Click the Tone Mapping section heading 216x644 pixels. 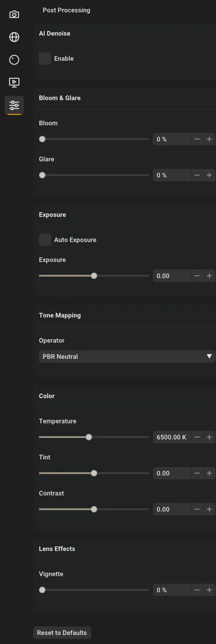(x=60, y=315)
